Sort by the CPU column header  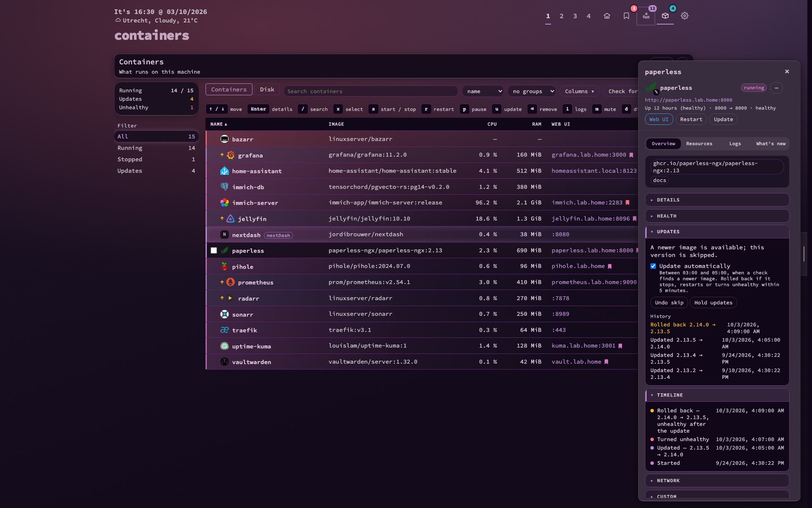click(x=492, y=124)
